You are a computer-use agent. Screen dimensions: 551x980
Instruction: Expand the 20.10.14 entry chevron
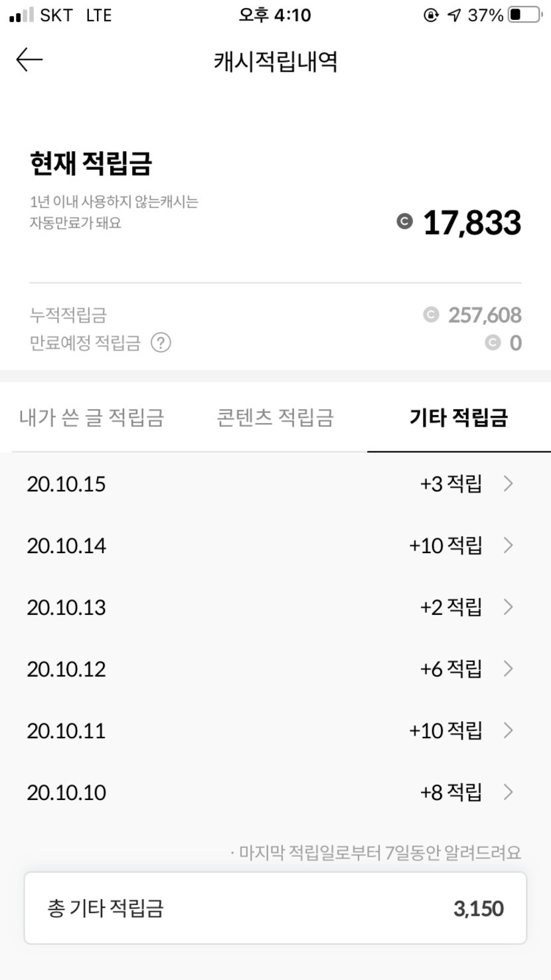pos(509,545)
